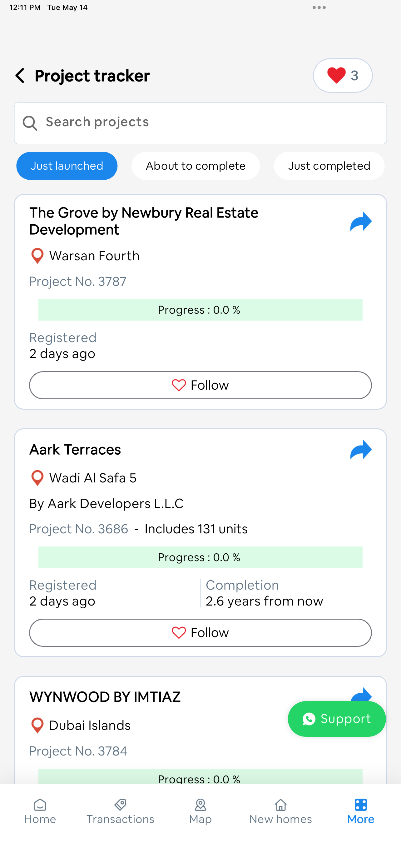The width and height of the screenshot is (401, 868).
Task: Follow the Aark Terraces project
Action: 200,632
